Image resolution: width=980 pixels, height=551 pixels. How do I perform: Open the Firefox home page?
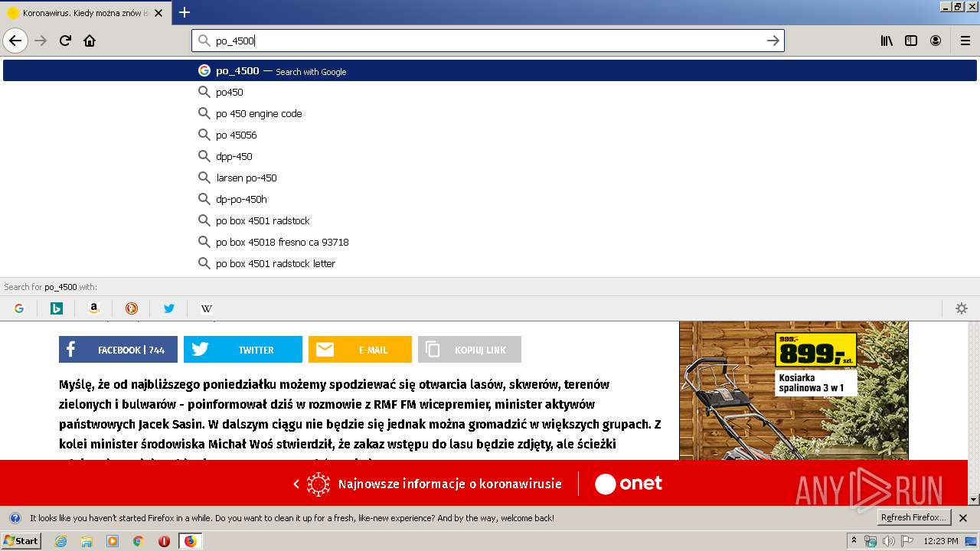(90, 41)
